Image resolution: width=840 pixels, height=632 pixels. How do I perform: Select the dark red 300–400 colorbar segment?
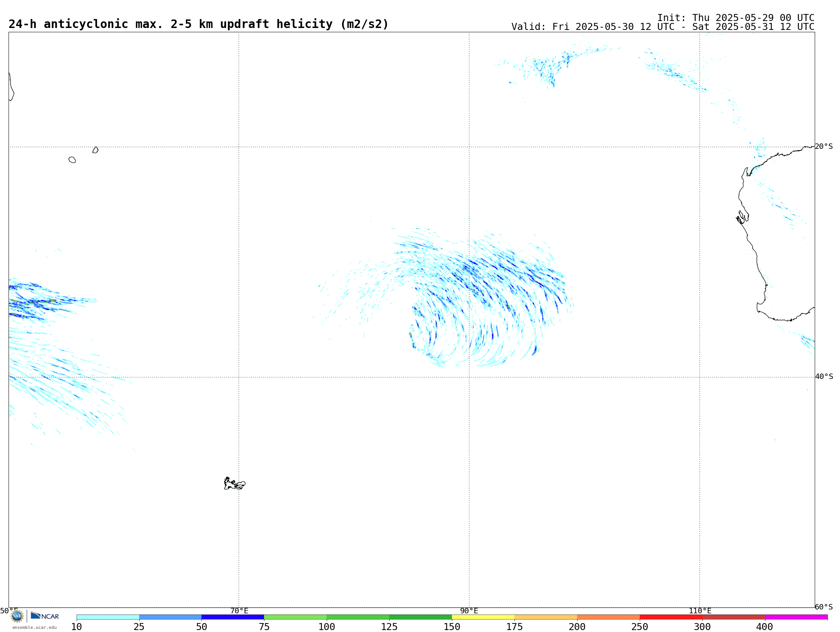click(733, 617)
